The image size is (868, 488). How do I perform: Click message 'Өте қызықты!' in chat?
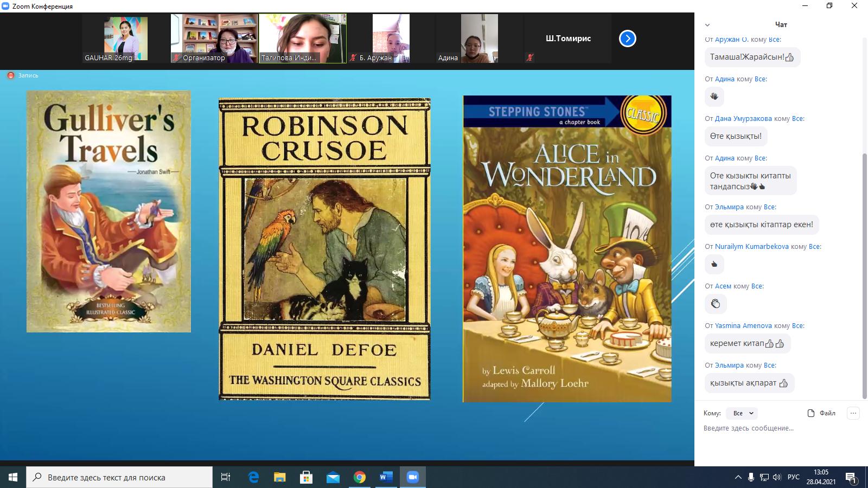pyautogui.click(x=736, y=136)
